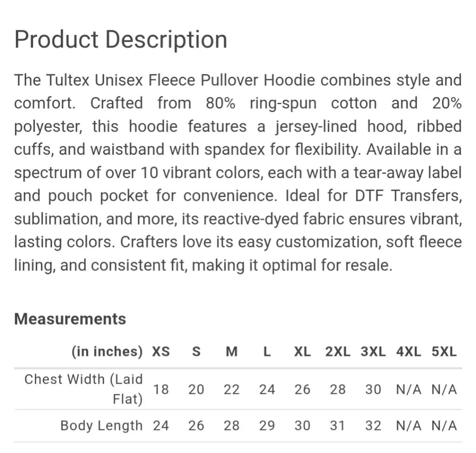Click the Body Length row label
Image resolution: width=476 pixels, height=453 pixels.
(101, 426)
